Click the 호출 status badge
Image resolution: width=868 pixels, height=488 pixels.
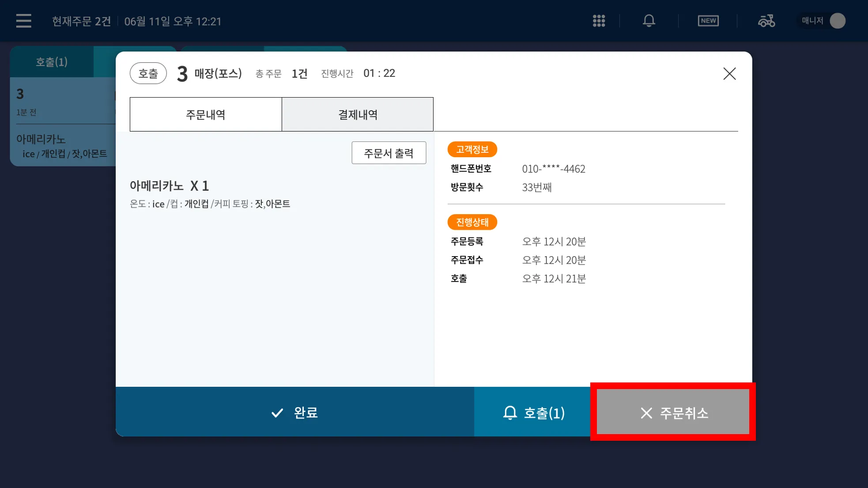[x=148, y=73]
